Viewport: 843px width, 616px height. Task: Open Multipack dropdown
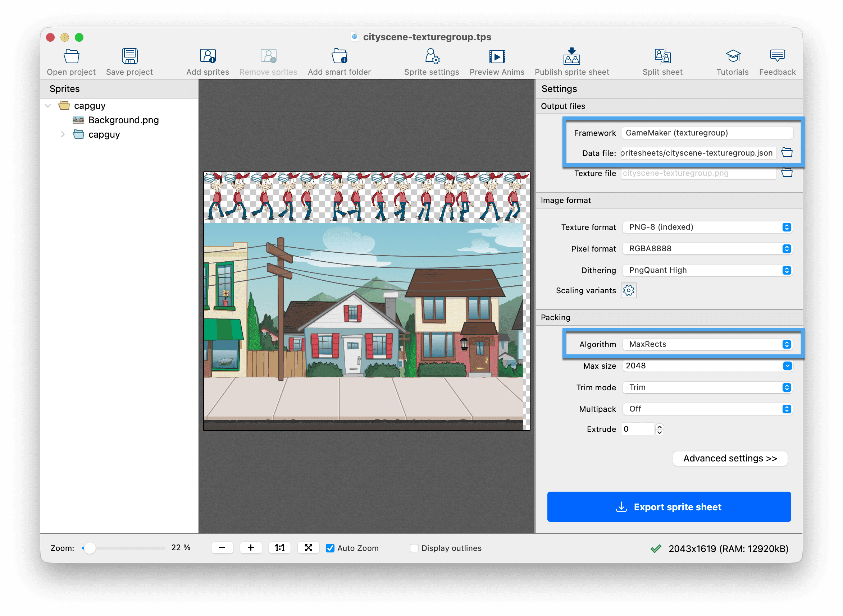pos(707,409)
